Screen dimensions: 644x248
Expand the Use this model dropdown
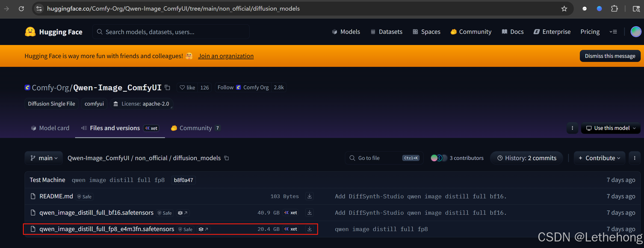611,128
